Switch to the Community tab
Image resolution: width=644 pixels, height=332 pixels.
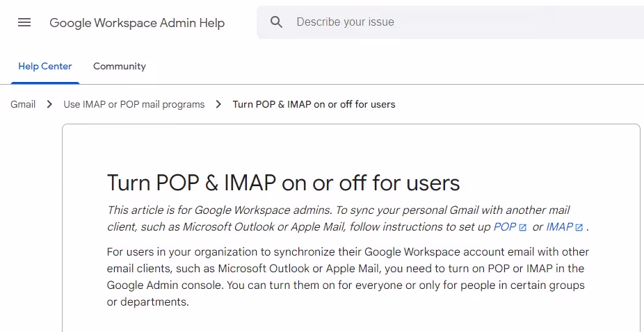[x=120, y=67]
